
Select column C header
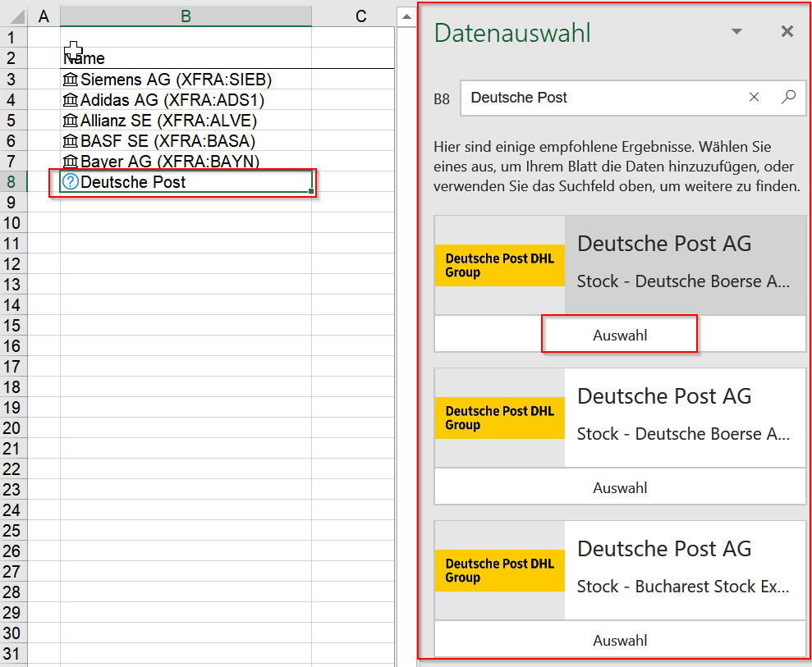361,16
